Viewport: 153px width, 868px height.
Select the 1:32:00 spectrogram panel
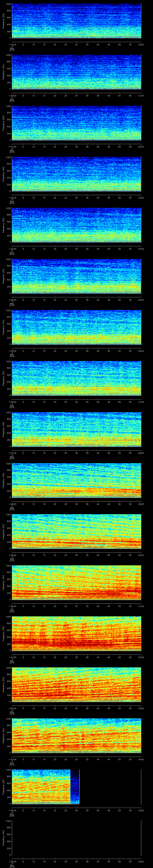point(77,685)
